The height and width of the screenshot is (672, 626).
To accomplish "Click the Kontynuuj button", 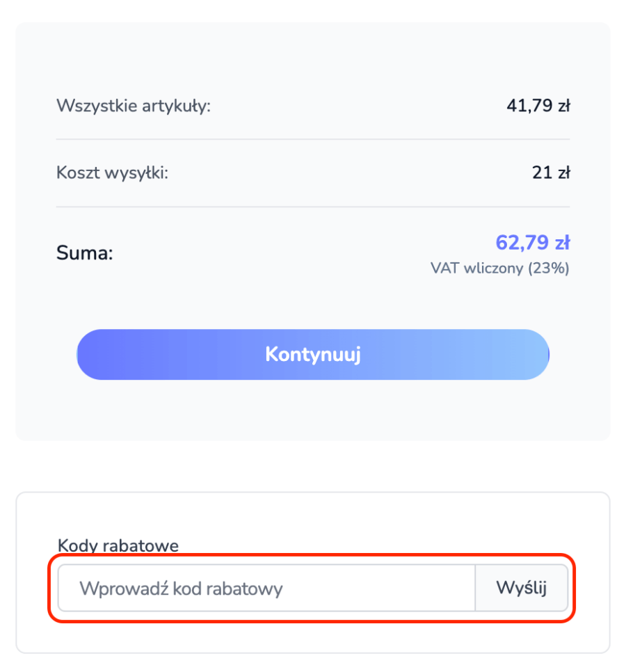I will point(313,355).
